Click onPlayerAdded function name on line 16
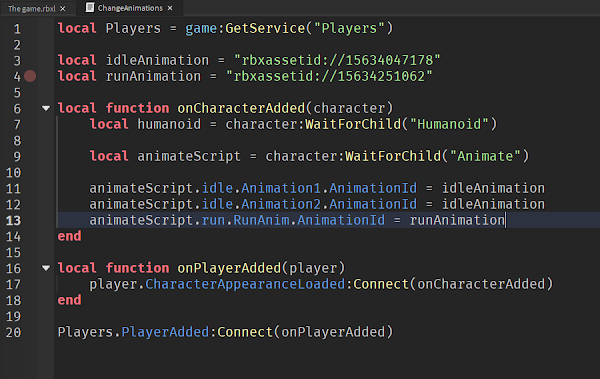The width and height of the screenshot is (600, 379). pyautogui.click(x=229, y=268)
